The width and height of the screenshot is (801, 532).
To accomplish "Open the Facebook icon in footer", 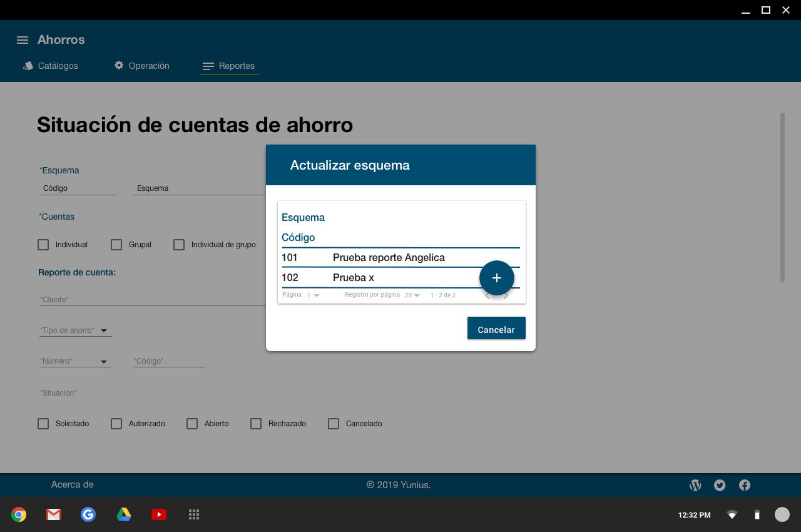I will (x=745, y=485).
